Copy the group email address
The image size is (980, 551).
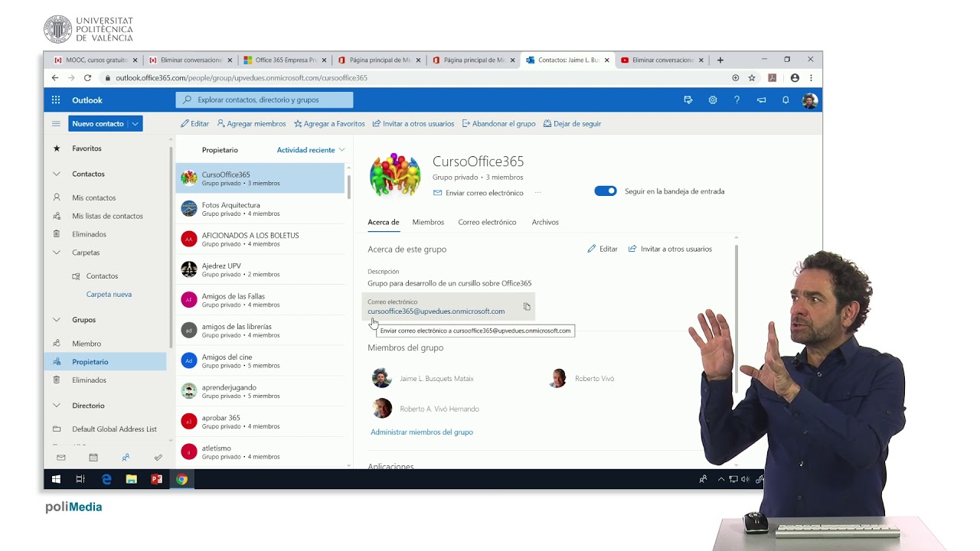tap(527, 307)
